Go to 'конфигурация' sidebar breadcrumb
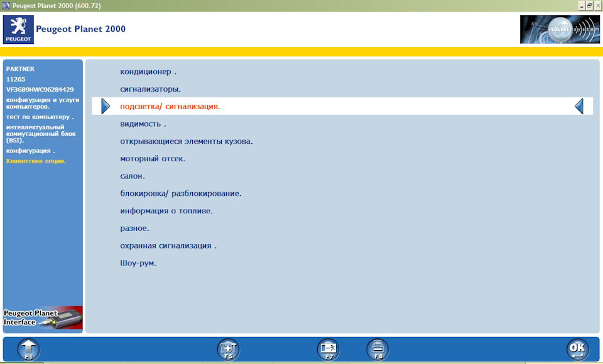Image resolution: width=603 pixels, height=364 pixels. [x=31, y=151]
